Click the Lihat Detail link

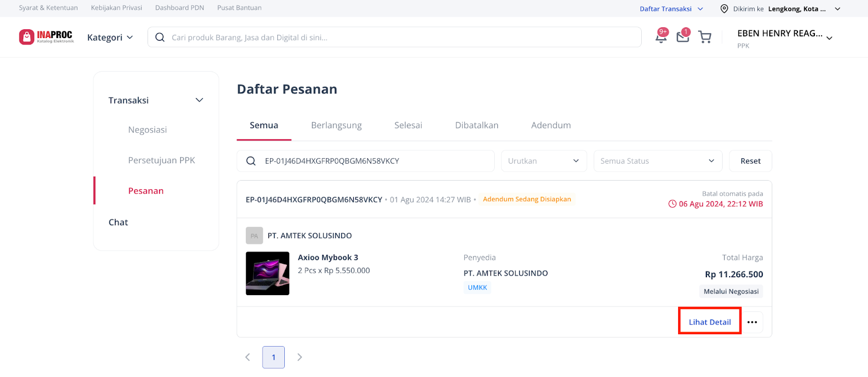710,322
